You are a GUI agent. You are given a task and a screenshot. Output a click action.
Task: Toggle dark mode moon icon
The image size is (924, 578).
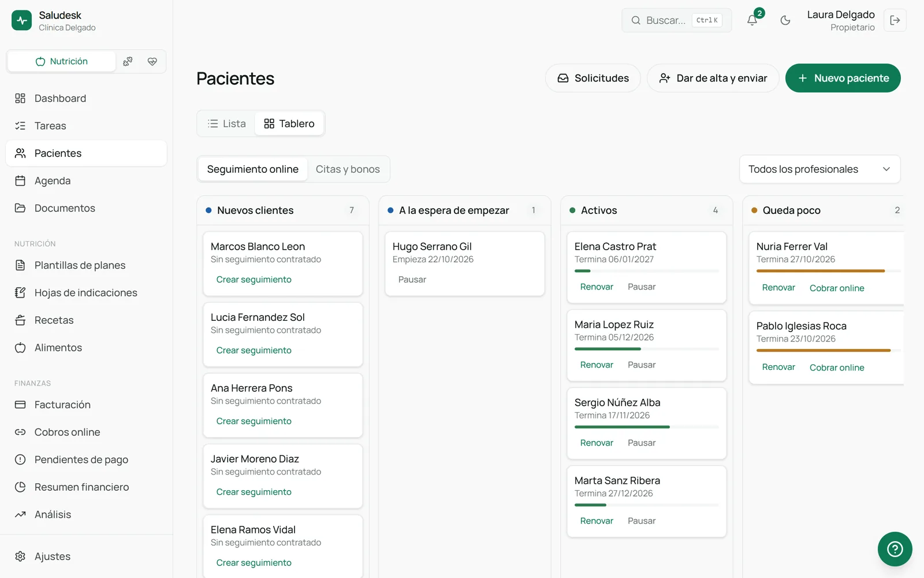point(785,20)
